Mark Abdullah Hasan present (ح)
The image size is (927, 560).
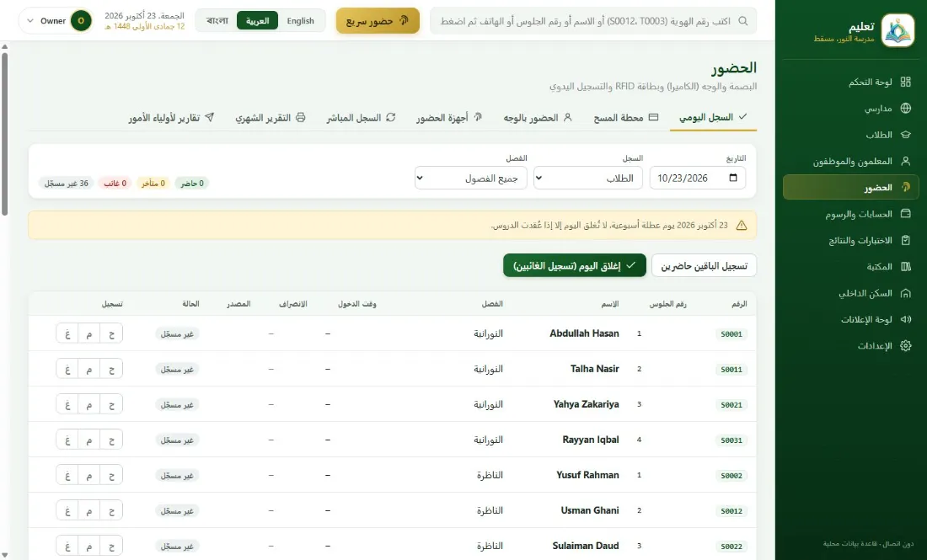click(x=112, y=333)
